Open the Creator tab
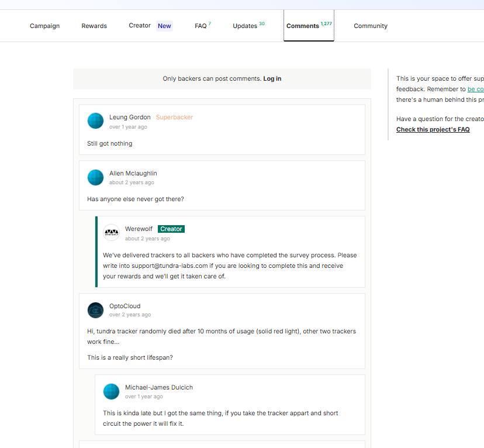 [x=140, y=26]
